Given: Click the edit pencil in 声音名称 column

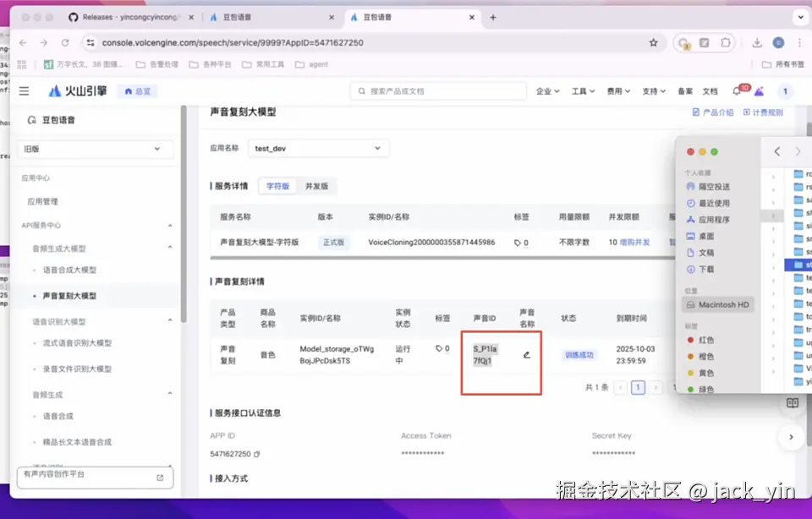Looking at the screenshot, I should pos(527,355).
